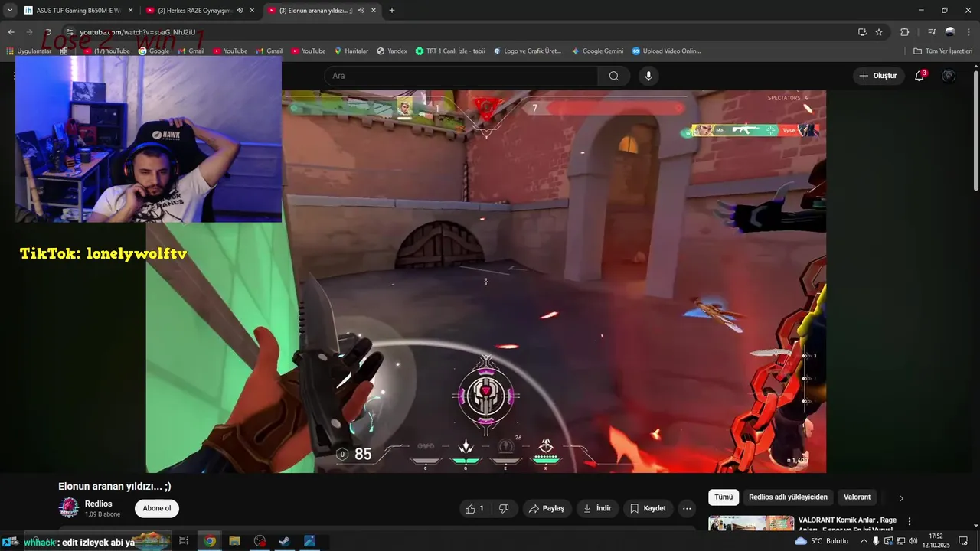Click install/cast icon in address bar
The image size is (980, 551).
pyautogui.click(x=862, y=32)
